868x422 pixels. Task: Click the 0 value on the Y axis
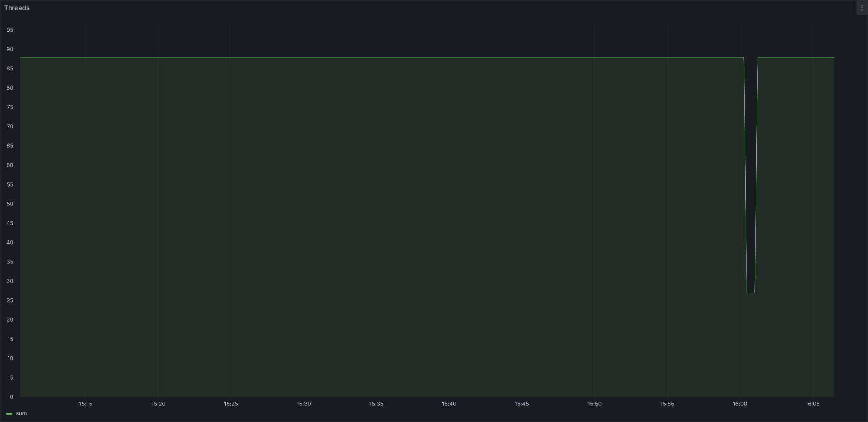tap(11, 397)
